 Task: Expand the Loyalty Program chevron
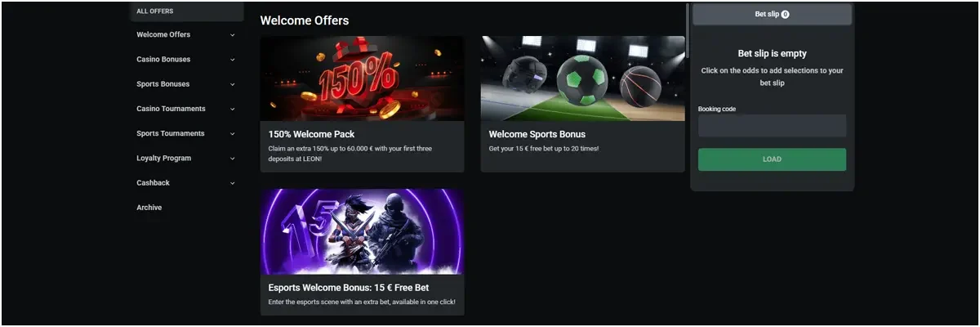point(233,159)
